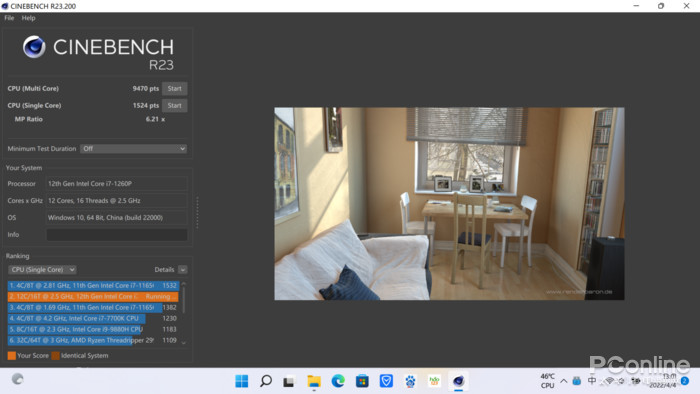Expand the ranking Details dropdown arrow

point(183,270)
